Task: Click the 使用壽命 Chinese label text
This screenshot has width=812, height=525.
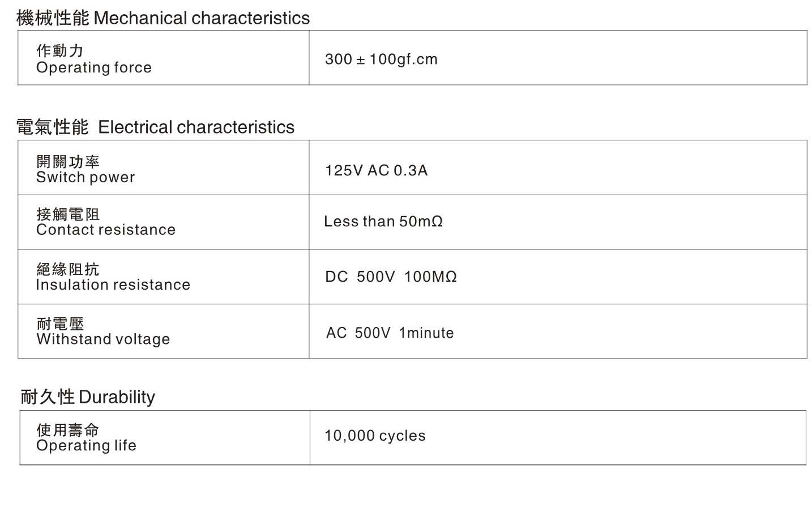Action: 68,430
